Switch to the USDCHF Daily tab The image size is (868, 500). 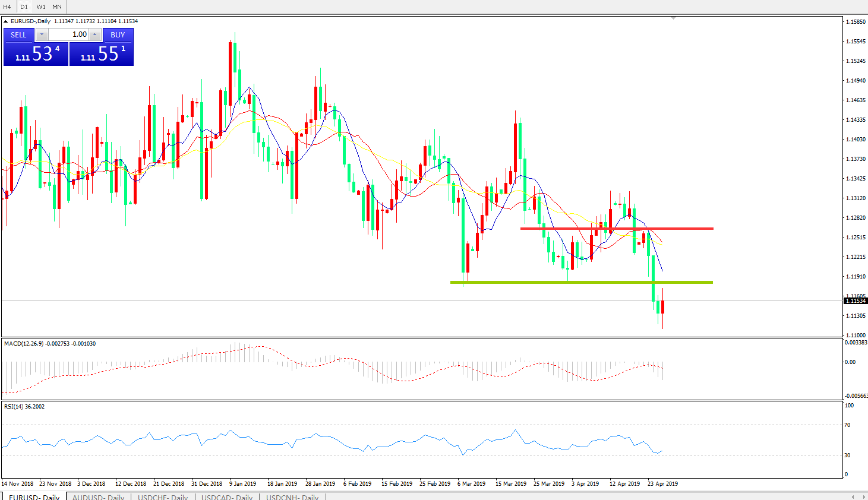(163, 497)
